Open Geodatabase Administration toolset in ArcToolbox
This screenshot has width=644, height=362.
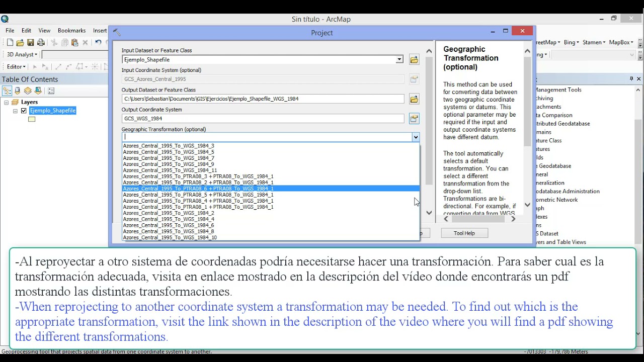coord(568,192)
